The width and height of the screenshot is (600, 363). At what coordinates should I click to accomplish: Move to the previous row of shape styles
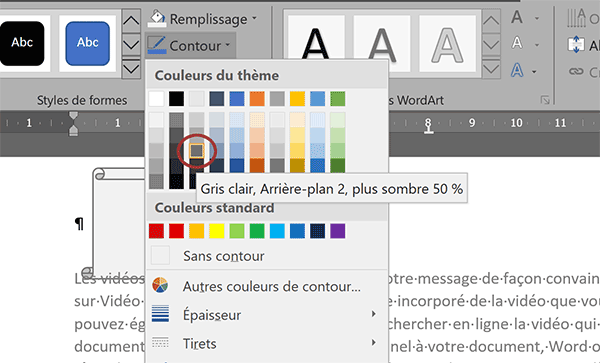pyautogui.click(x=131, y=20)
